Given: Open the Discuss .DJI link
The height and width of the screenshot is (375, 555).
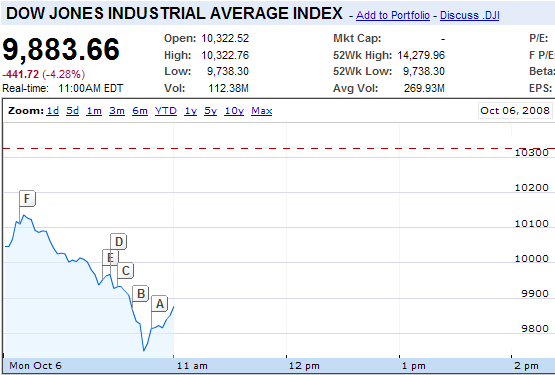Looking at the screenshot, I should click(469, 15).
